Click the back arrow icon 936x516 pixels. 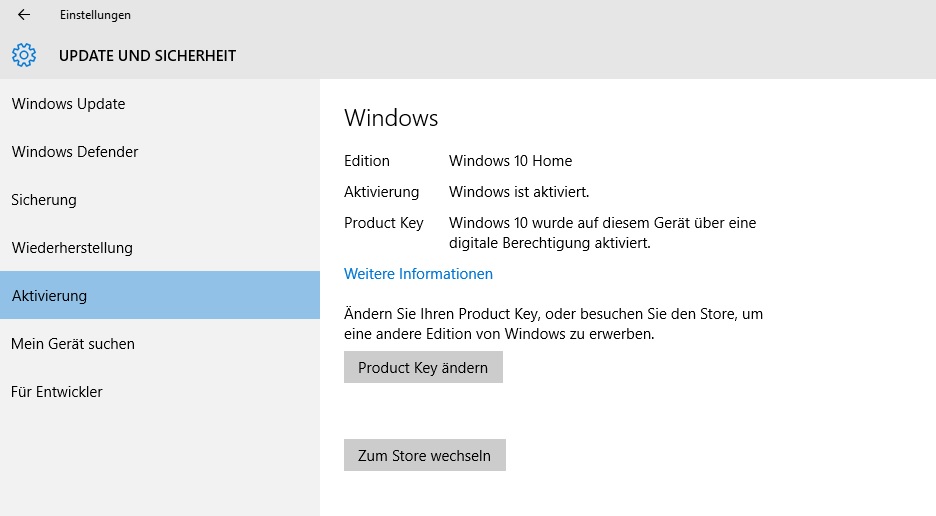24,15
